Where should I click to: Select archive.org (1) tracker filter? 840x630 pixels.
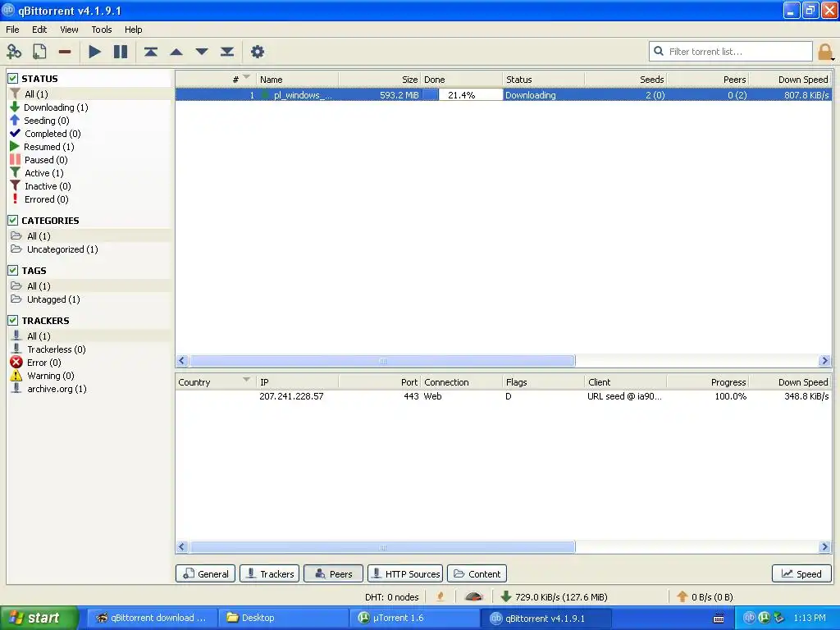[x=57, y=388]
